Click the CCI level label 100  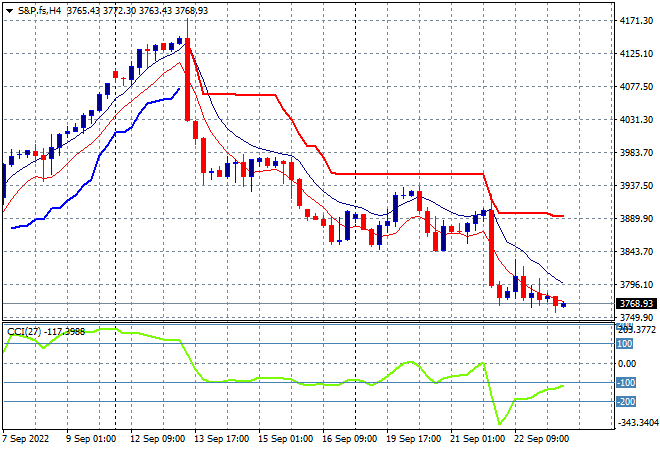pyautogui.click(x=624, y=344)
